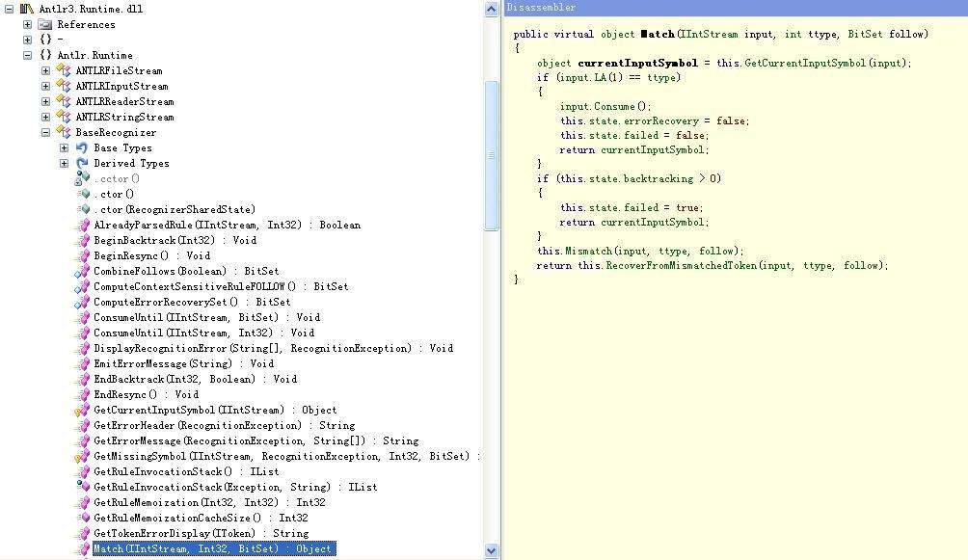The image size is (968, 560).
Task: Click the ANTLRInputStream class icon
Action: click(x=63, y=86)
